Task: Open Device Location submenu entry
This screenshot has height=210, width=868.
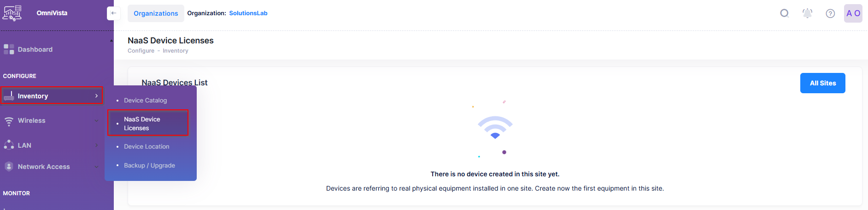Action: (x=147, y=147)
